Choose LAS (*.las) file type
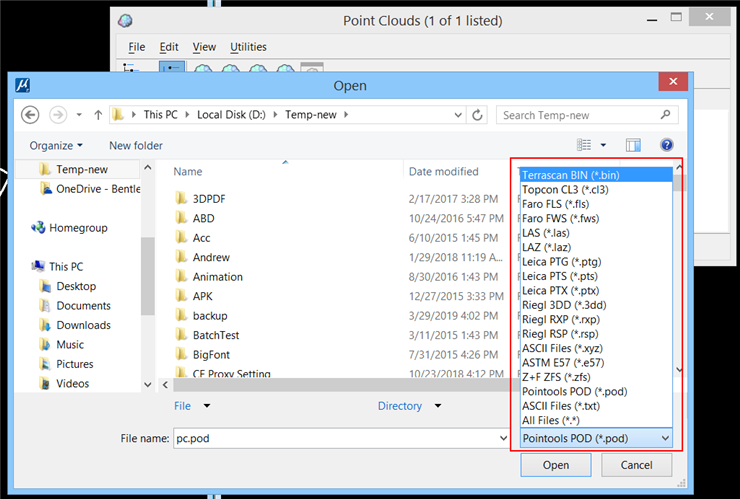740x499 pixels. [597, 233]
